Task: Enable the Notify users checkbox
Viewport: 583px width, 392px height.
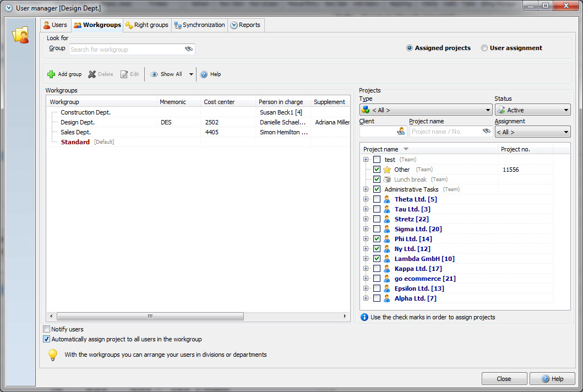Action: click(47, 329)
